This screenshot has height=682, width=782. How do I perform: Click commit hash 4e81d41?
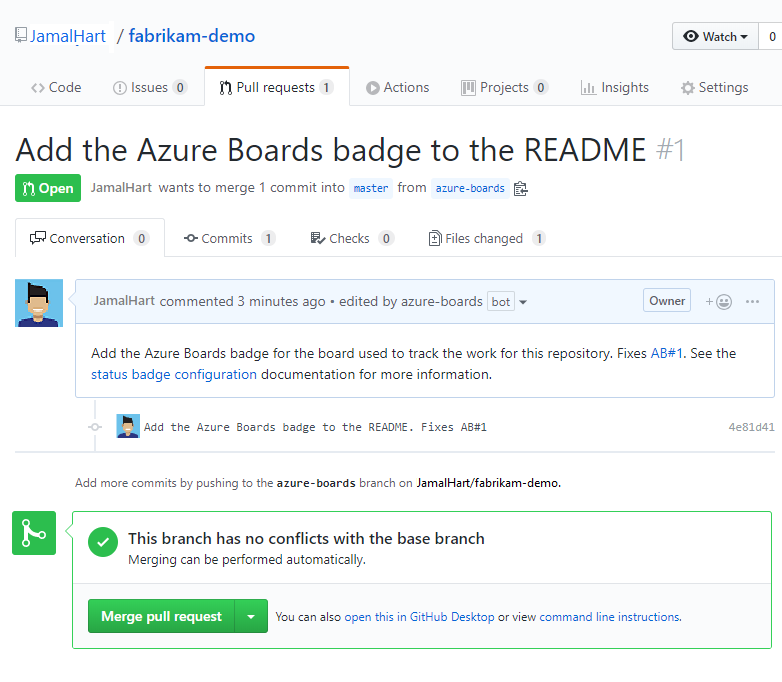click(x=751, y=427)
